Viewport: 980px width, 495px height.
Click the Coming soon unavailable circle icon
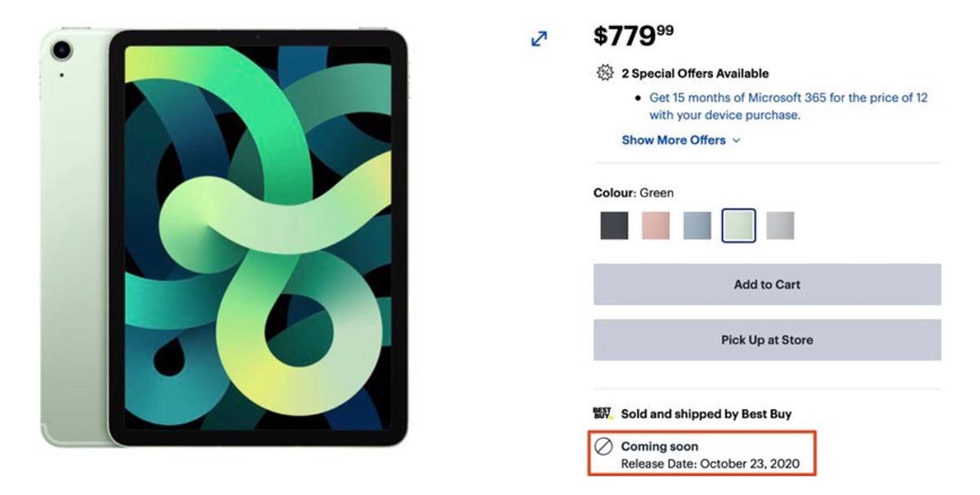[x=604, y=447]
